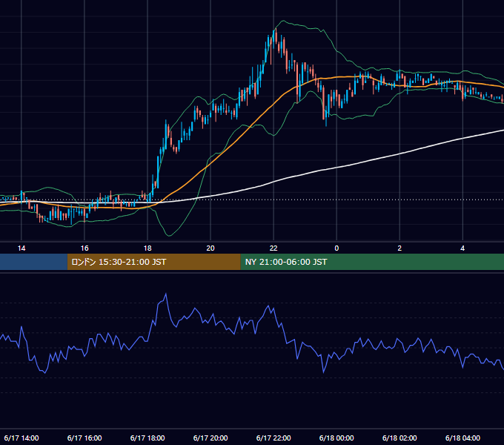Click the 20 hour label on price chart axis

point(210,248)
